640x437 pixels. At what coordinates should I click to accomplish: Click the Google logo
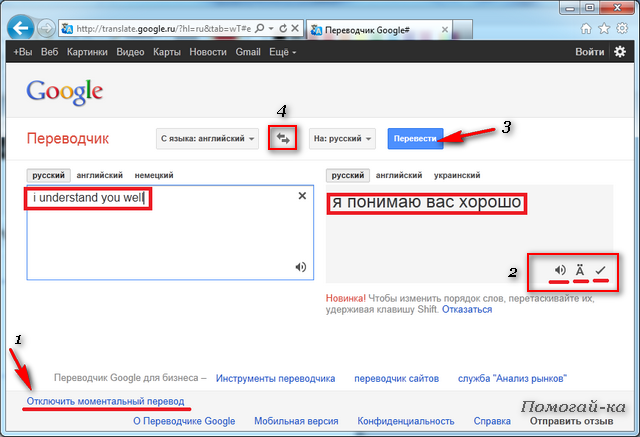tap(64, 91)
